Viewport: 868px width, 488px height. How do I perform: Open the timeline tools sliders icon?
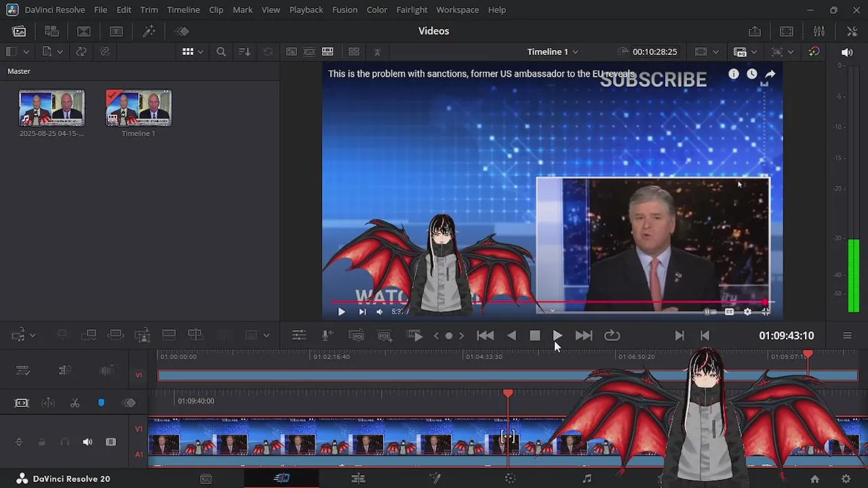[299, 335]
